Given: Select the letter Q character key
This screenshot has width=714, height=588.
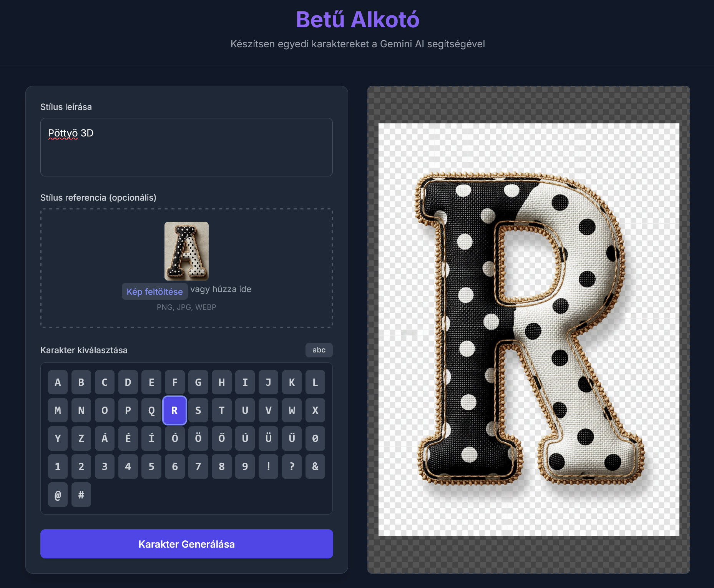Looking at the screenshot, I should 151,410.
